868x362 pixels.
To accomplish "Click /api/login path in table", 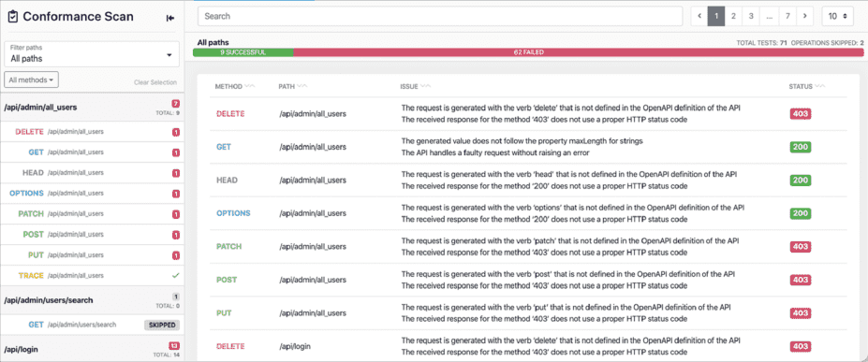I will (295, 346).
